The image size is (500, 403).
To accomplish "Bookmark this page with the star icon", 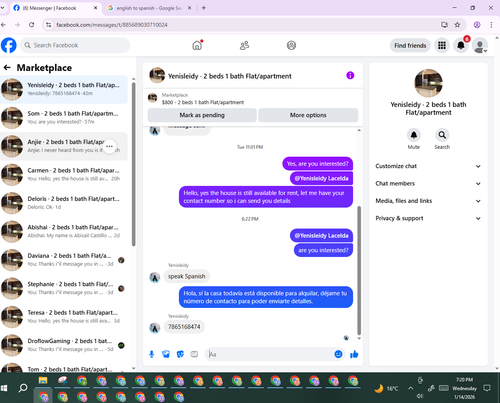I will (x=457, y=25).
